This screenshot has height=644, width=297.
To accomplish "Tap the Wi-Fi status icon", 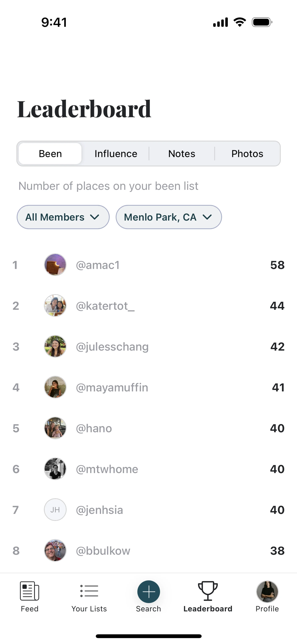I will coord(239,22).
